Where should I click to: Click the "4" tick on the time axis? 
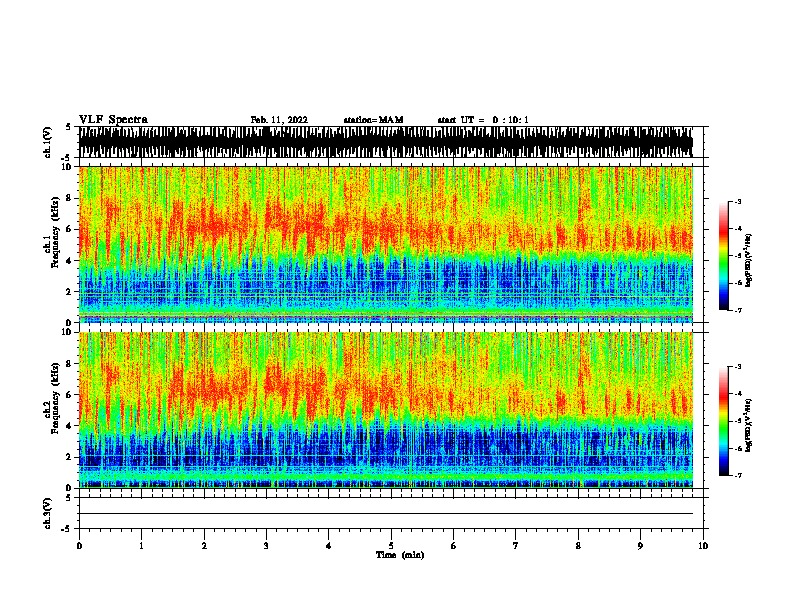click(329, 546)
